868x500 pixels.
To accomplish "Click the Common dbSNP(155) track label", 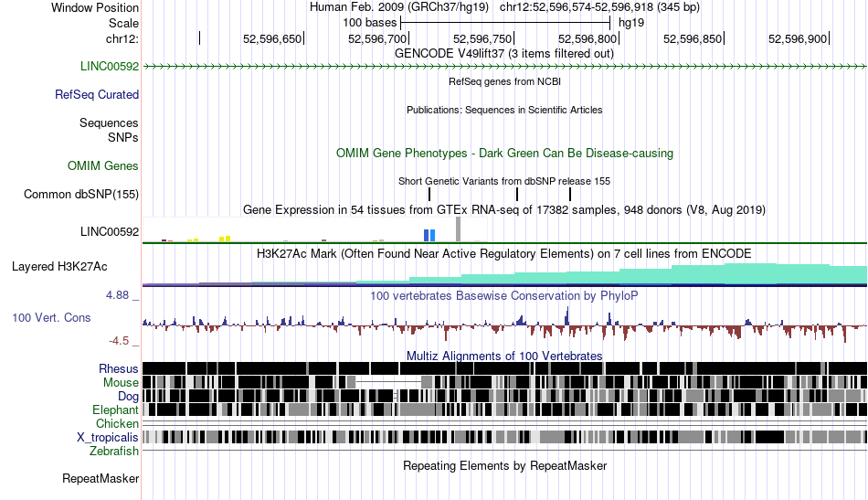I will [81, 195].
